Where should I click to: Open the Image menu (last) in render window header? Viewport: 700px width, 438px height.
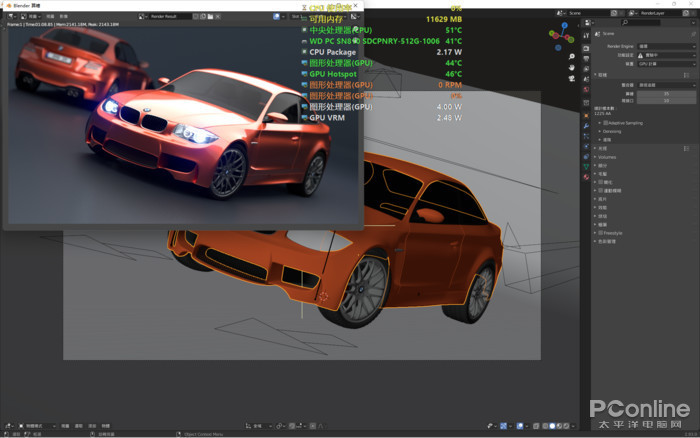[63, 17]
